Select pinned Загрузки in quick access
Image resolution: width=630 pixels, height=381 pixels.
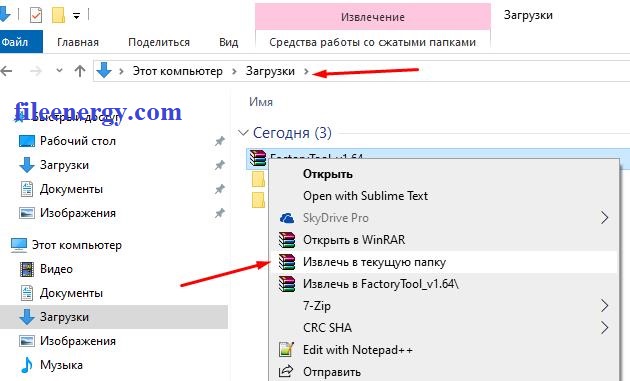64,165
